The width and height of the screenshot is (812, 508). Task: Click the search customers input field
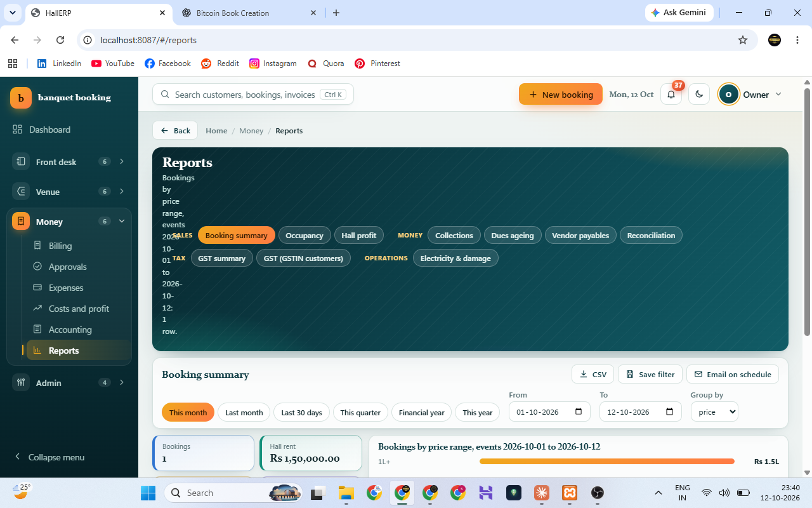[x=253, y=95]
